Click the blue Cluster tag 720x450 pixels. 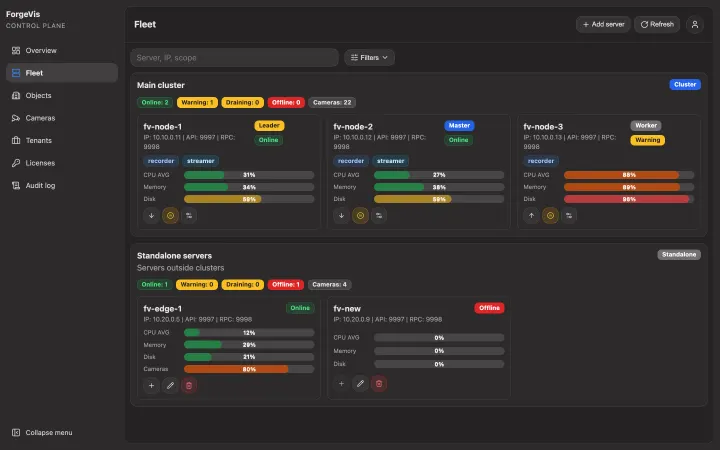[x=685, y=84]
